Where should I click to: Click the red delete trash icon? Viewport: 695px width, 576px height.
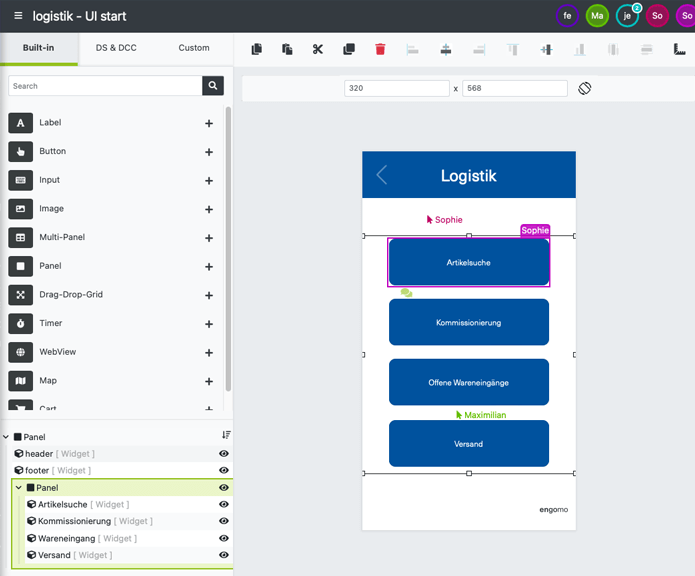[380, 49]
